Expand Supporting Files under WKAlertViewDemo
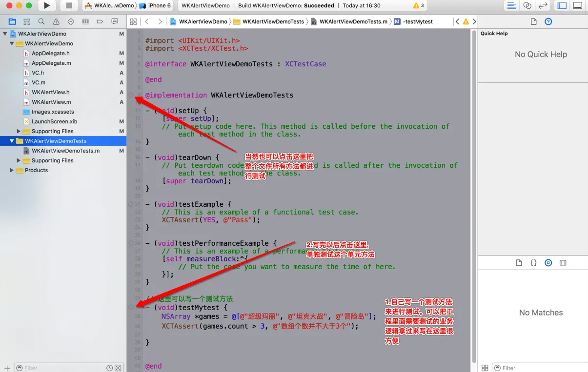 tap(19, 131)
